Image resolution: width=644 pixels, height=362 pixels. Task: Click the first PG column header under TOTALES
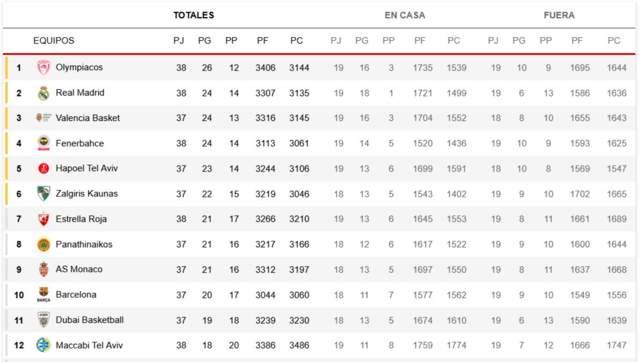click(204, 41)
